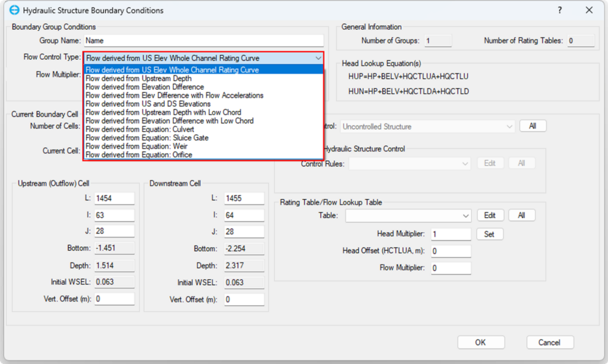Select Flow derived from Equation: Orifice
Viewport: 608px width, 364px height.
[x=139, y=155]
